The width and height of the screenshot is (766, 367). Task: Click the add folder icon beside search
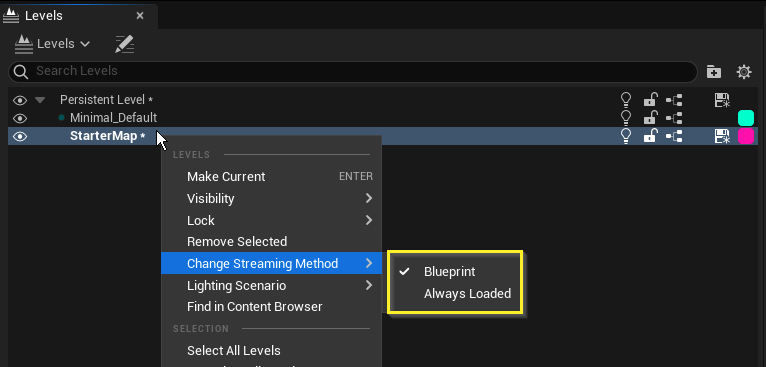pyautogui.click(x=714, y=72)
